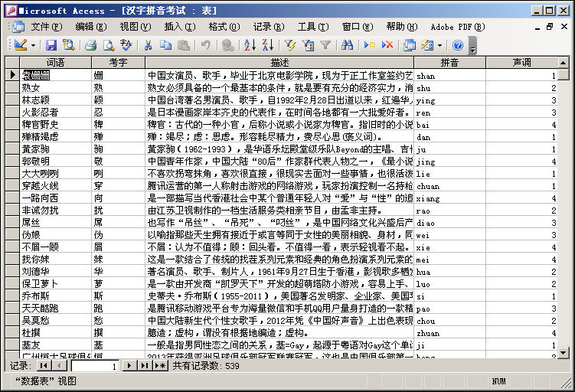The width and height of the screenshot is (575, 392).
Task: Open the Toolbar Options arrow at toolbar end
Action: [x=472, y=45]
